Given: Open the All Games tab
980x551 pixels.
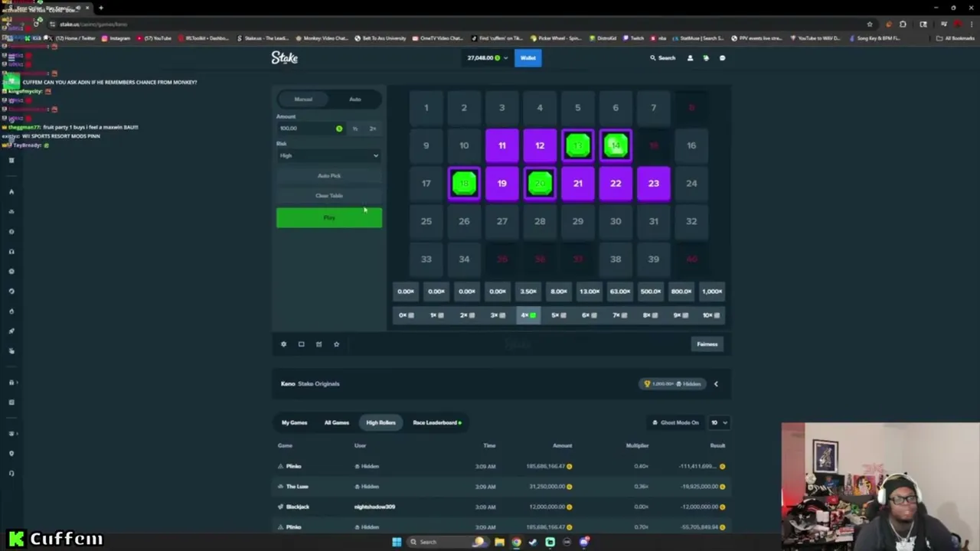Looking at the screenshot, I should (x=337, y=422).
